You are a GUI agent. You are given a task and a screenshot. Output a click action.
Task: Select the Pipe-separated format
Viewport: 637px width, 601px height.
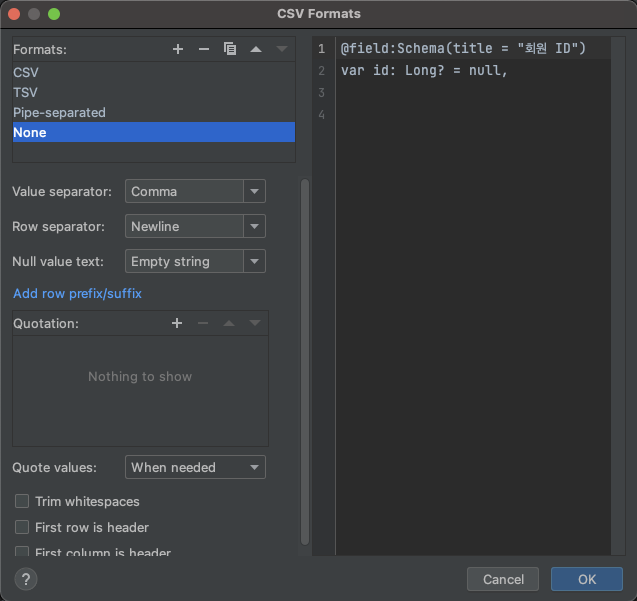pos(154,112)
